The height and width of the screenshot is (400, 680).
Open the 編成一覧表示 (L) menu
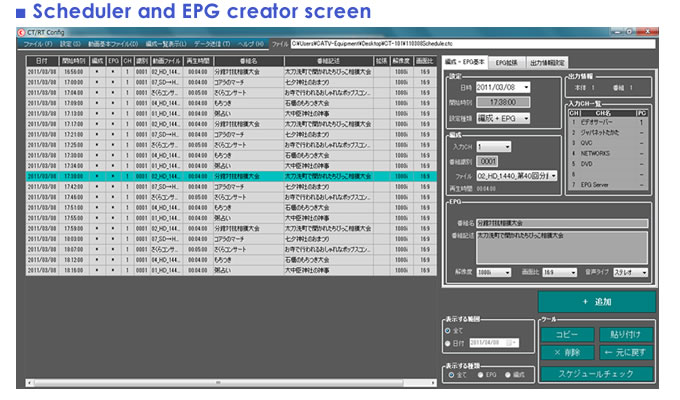166,44
